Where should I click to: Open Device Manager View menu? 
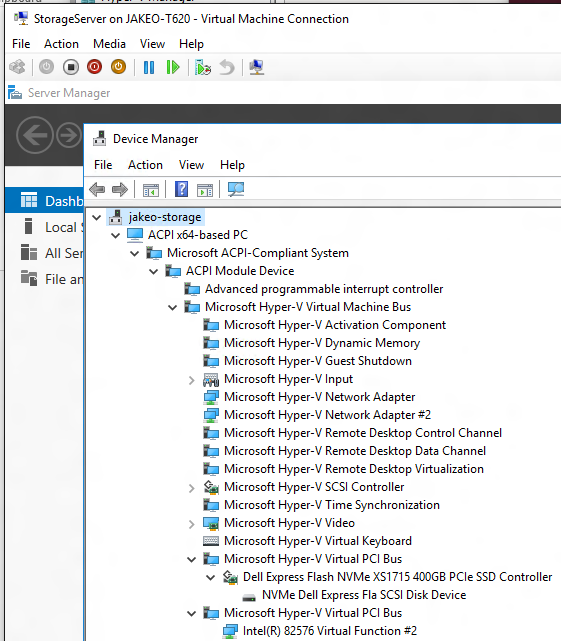pyautogui.click(x=191, y=165)
